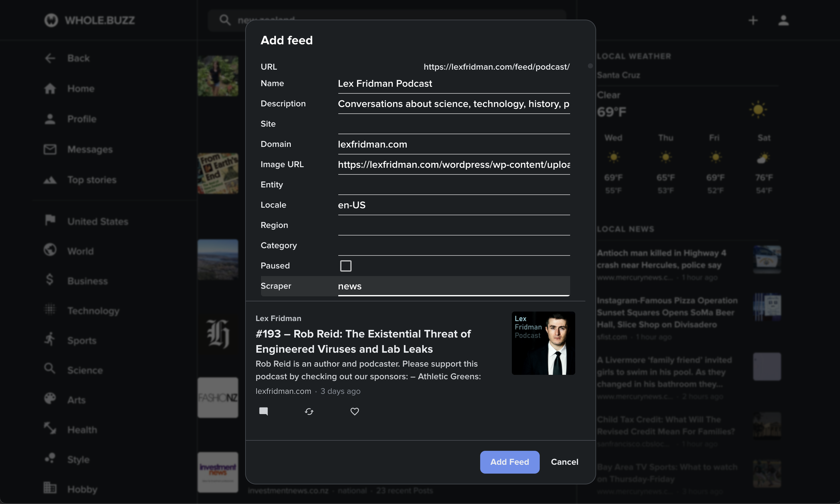Click the comment icon under the Rob Reid post
The width and height of the screenshot is (840, 504).
tap(263, 411)
